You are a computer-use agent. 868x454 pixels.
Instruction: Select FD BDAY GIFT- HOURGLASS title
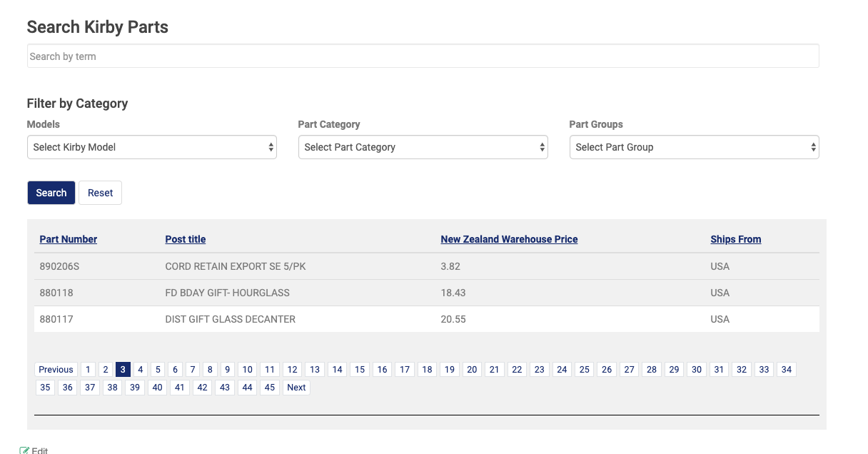click(x=228, y=293)
